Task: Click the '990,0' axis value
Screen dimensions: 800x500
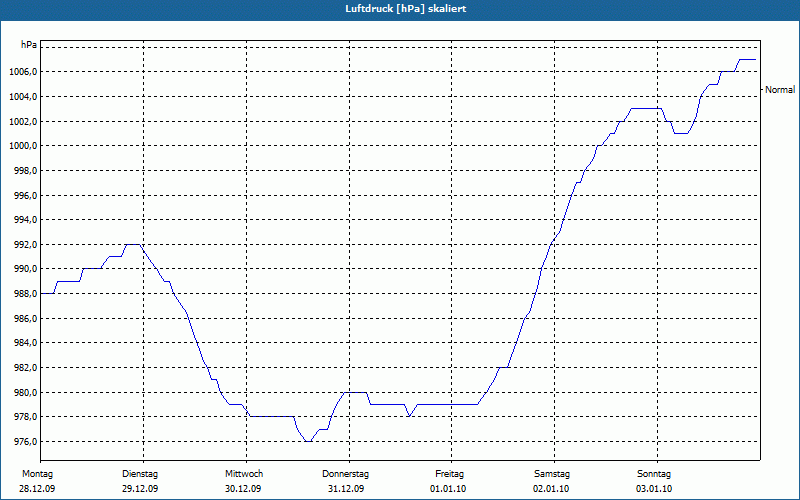Action: 25,269
